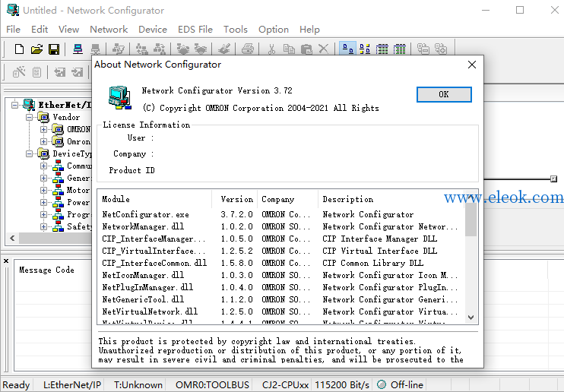Click the first grid list view icon
This screenshot has width=564, height=392.
pyautogui.click(x=382, y=49)
